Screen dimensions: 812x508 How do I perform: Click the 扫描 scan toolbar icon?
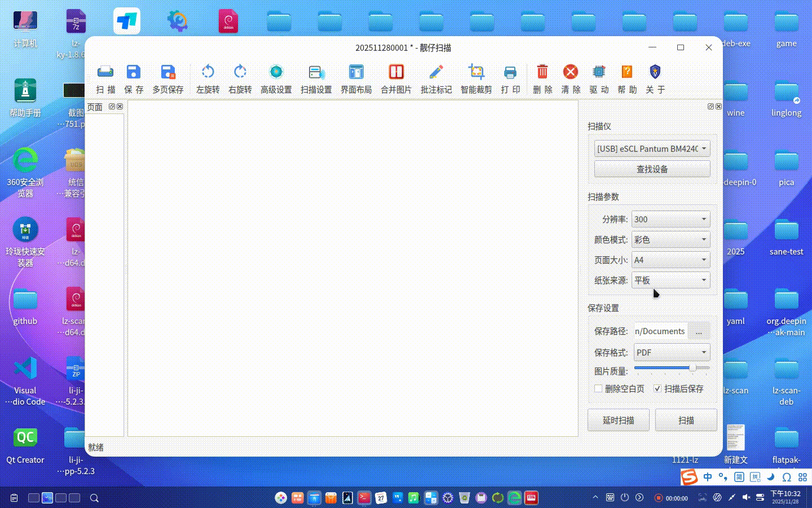105,78
